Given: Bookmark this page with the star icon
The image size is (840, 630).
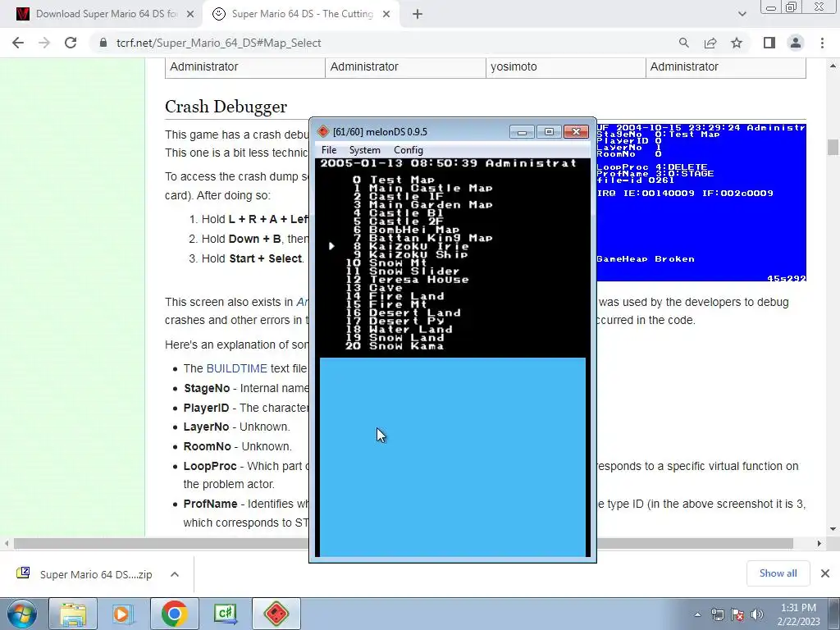Looking at the screenshot, I should tap(737, 43).
